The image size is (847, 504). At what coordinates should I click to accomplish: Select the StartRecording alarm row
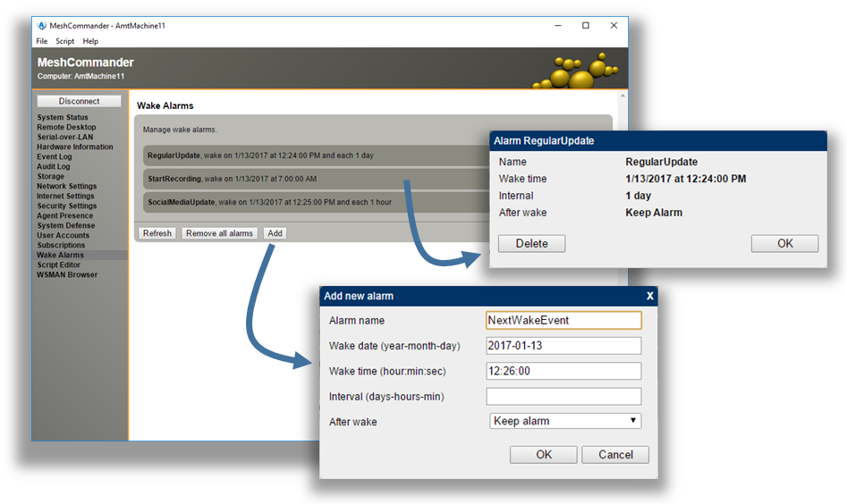coord(317,179)
